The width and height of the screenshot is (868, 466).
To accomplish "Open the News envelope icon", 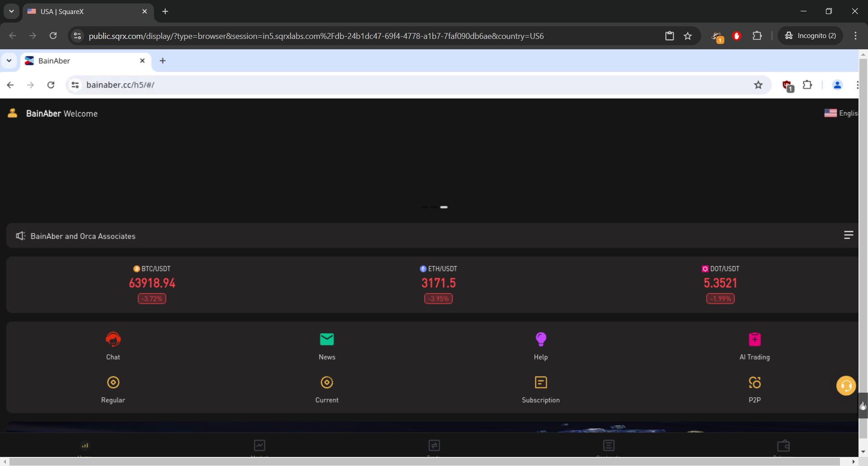I will (327, 339).
